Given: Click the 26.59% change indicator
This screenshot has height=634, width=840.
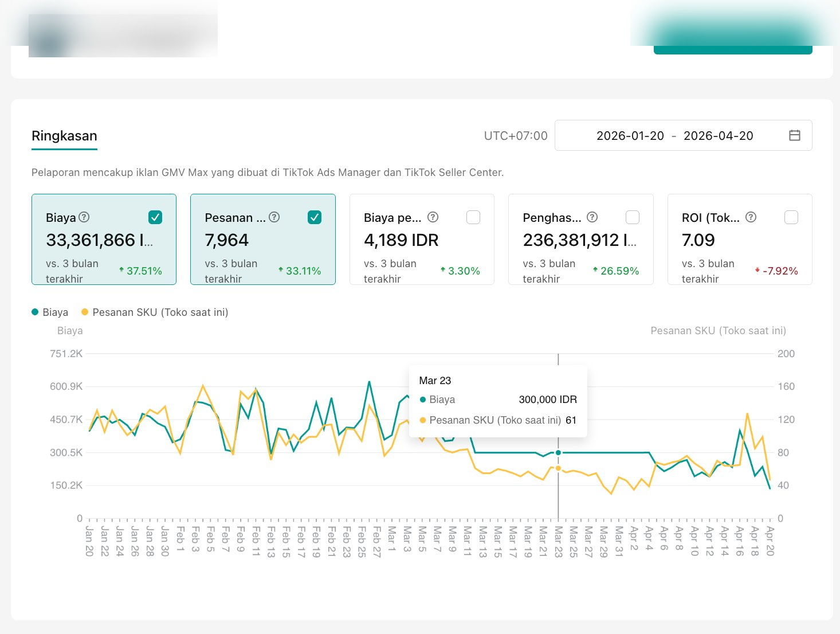Looking at the screenshot, I should point(616,271).
